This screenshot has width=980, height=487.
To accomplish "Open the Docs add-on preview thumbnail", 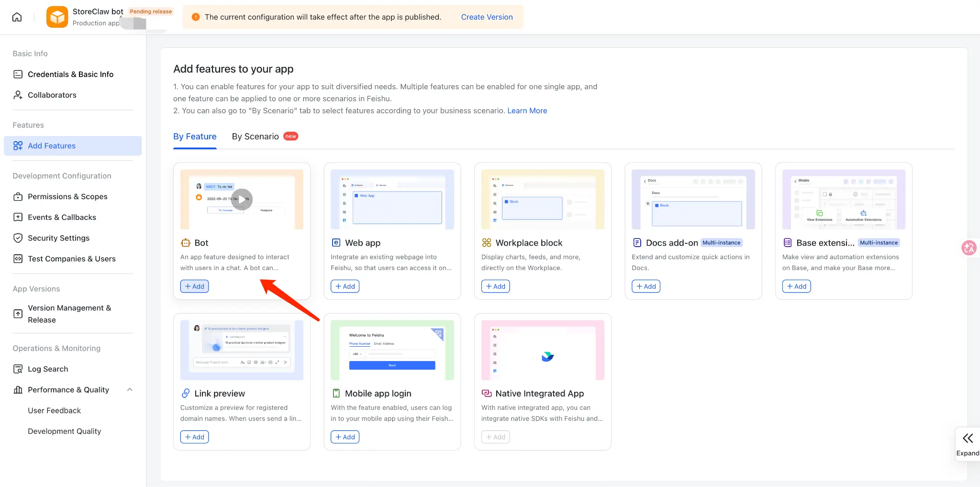I will coord(693,199).
